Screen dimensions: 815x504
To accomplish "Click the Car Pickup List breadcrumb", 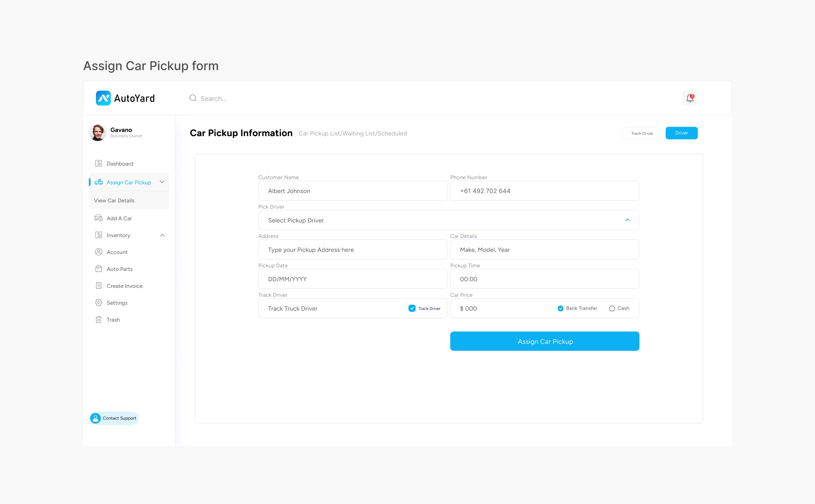I will click(319, 133).
